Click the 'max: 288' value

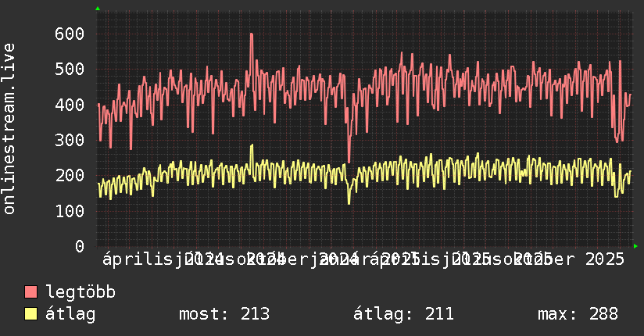pyautogui.click(x=578, y=314)
